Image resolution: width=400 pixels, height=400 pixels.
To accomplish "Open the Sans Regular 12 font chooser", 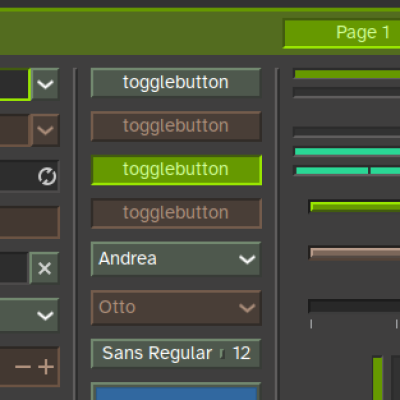I will pyautogui.click(x=176, y=353).
